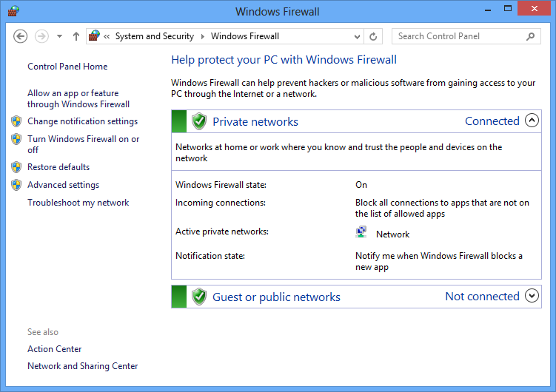Collapse the Private networks section
The width and height of the screenshot is (556, 392).
coord(532,121)
